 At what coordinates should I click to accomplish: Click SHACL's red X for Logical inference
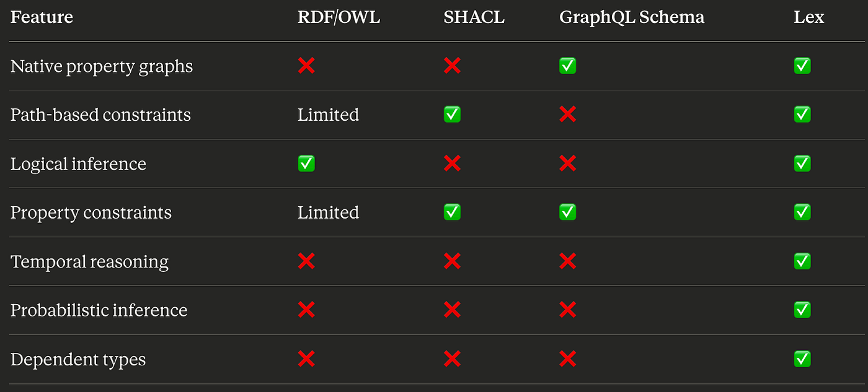tap(452, 163)
